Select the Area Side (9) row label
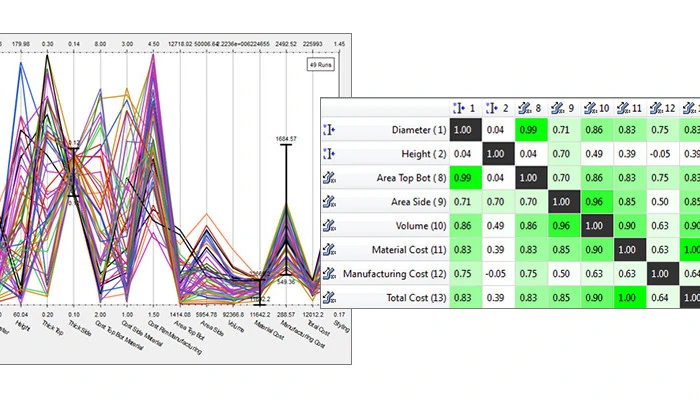Image resolution: width=700 pixels, height=400 pixels. (419, 202)
